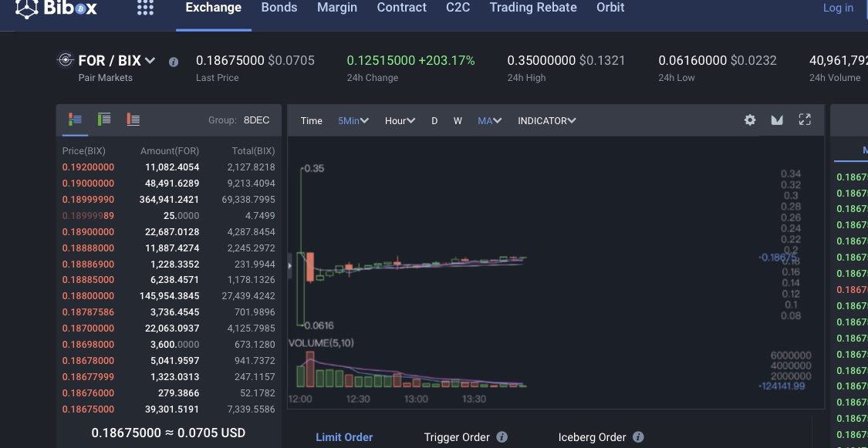Click the 0.18675000 ≈ 0.0705 USD price
Viewport: 868px width, 448px height.
[x=168, y=433]
